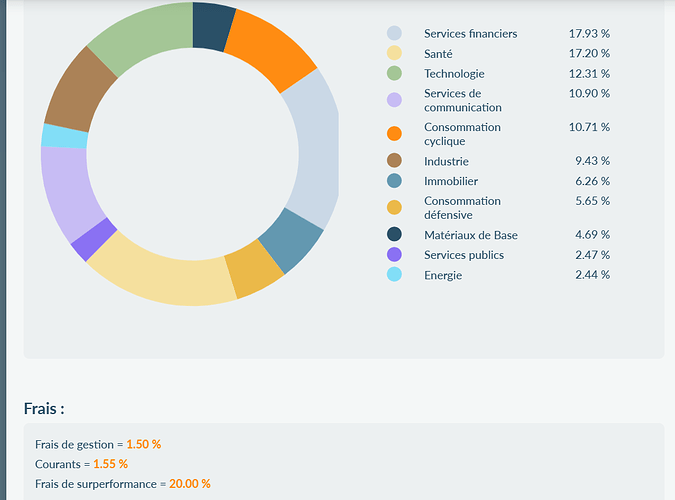Select the 'Santé' legend label
This screenshot has height=500, width=675.
tap(438, 54)
